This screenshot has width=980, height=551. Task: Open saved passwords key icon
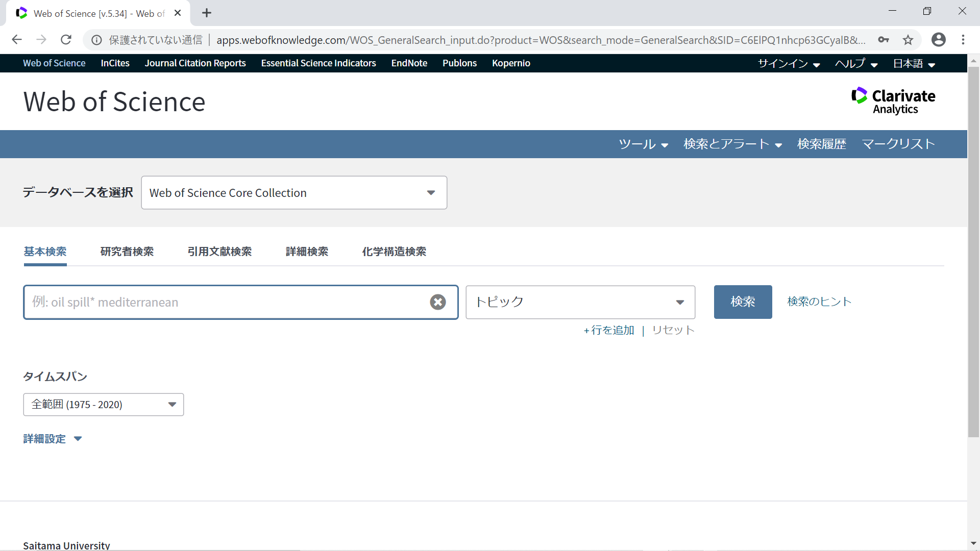(x=884, y=40)
